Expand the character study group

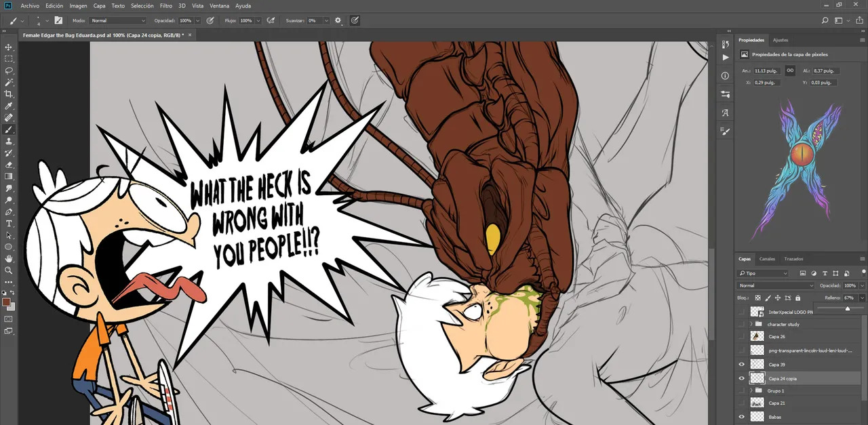pyautogui.click(x=751, y=324)
